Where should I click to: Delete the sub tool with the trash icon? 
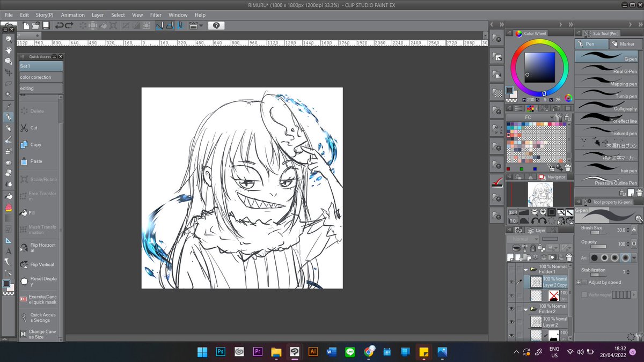[639, 193]
